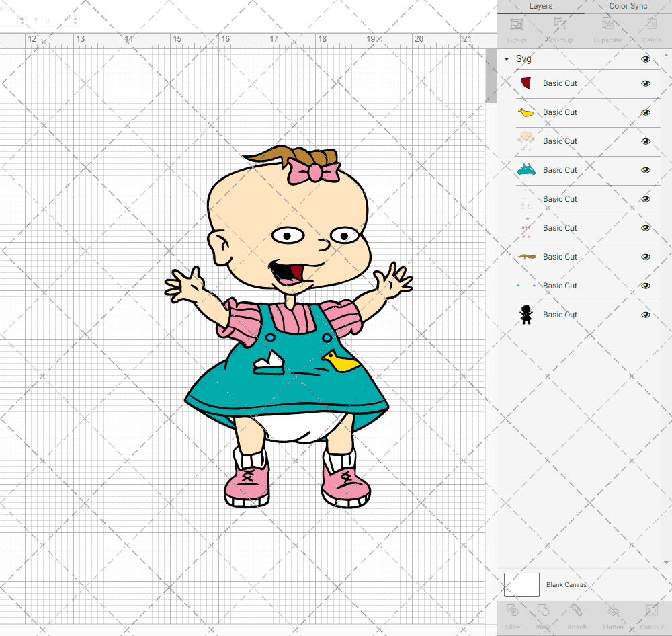Select the white pieces layer thumbnail
This screenshot has width=672, height=636.
click(x=526, y=199)
